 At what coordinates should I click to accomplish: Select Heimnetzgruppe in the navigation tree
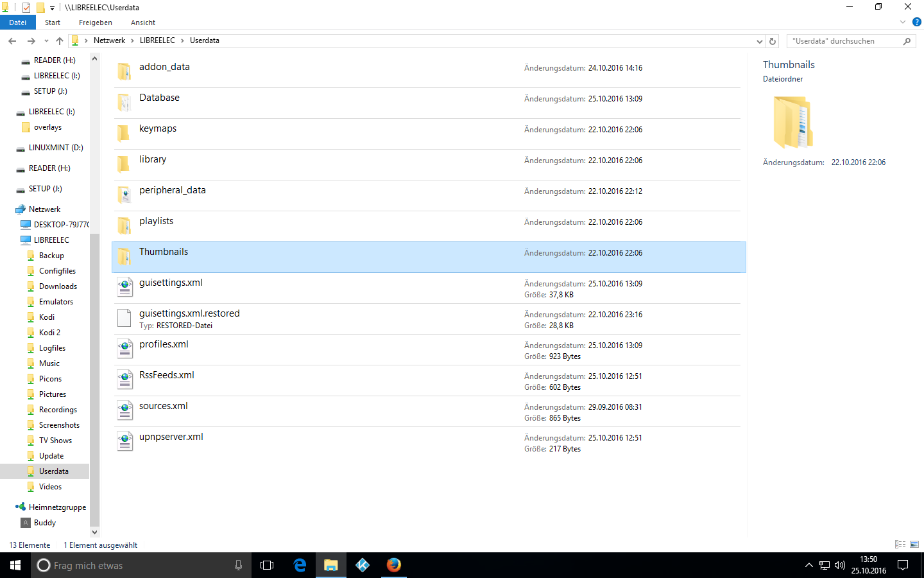click(57, 507)
